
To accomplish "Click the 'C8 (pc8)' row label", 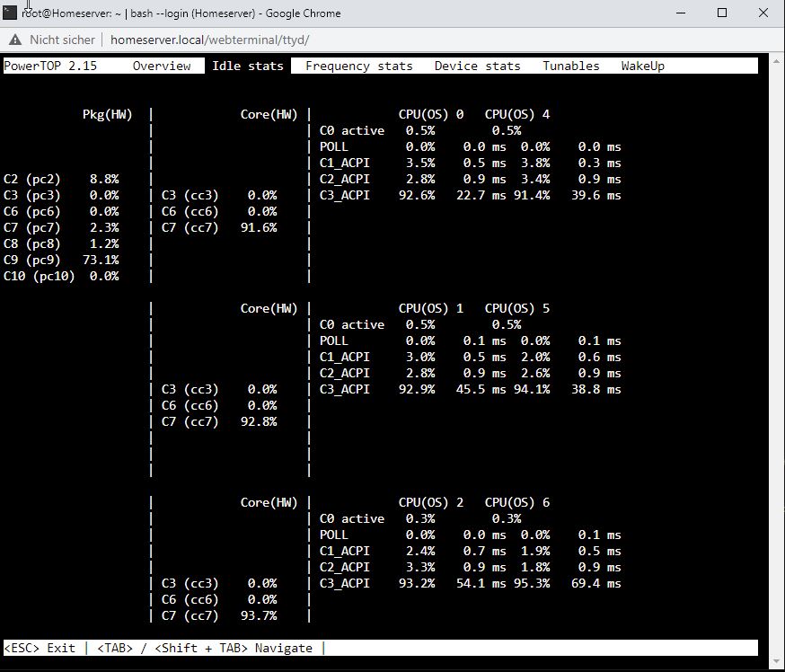I will (32, 243).
